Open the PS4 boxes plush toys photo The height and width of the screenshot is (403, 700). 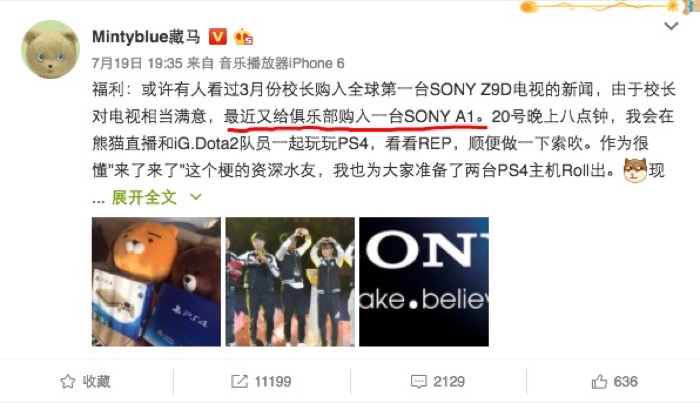pyautogui.click(x=156, y=282)
